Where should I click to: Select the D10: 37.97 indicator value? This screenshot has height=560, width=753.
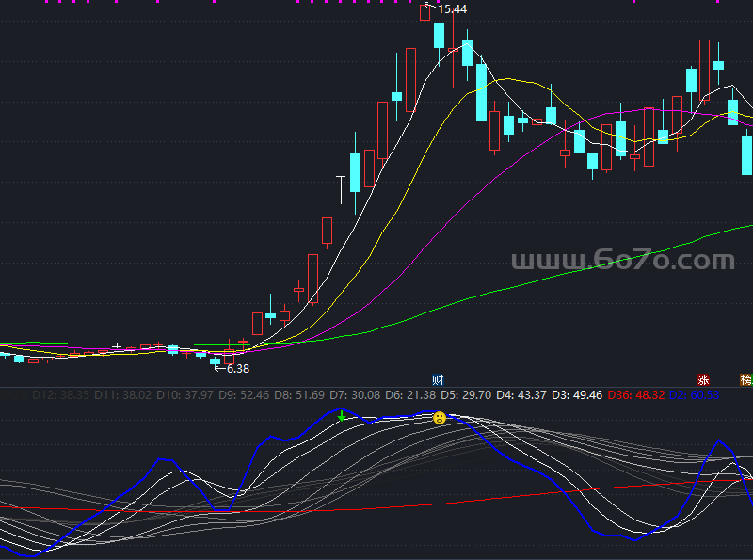(x=184, y=395)
